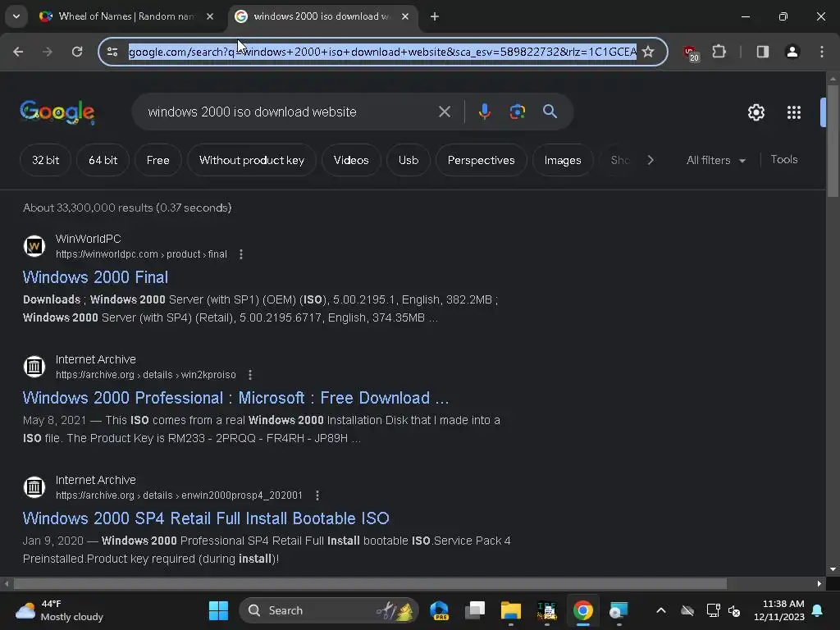Show more filter chips with the arrow
The image size is (840, 630).
651,160
